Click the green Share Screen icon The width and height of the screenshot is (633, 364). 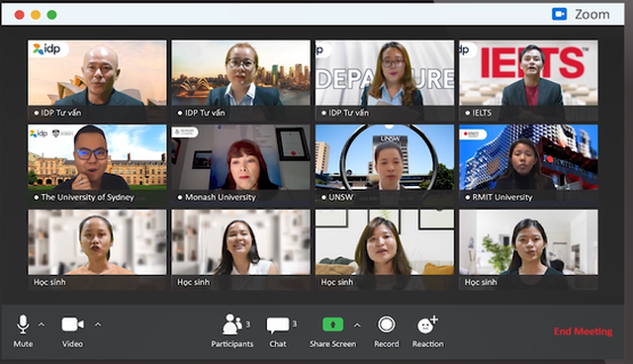point(333,324)
